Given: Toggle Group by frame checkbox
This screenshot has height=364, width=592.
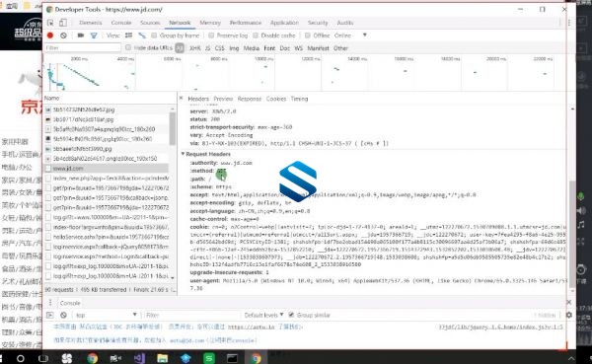Looking at the screenshot, I should tap(154, 36).
